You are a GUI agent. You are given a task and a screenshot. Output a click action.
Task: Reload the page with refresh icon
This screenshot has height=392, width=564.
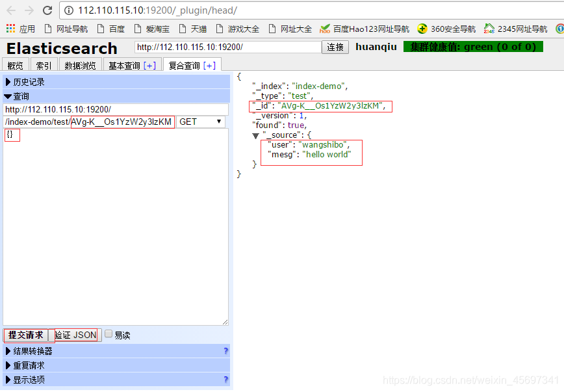click(47, 10)
